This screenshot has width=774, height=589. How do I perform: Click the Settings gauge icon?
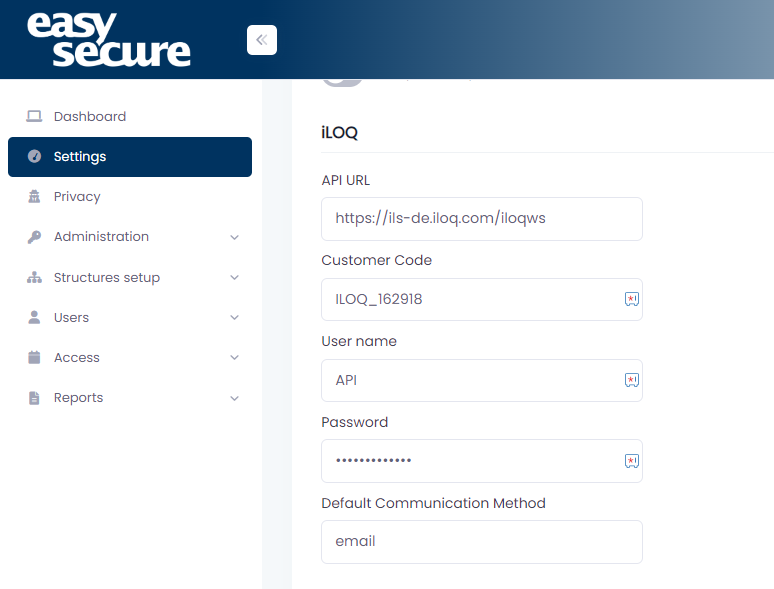34,157
